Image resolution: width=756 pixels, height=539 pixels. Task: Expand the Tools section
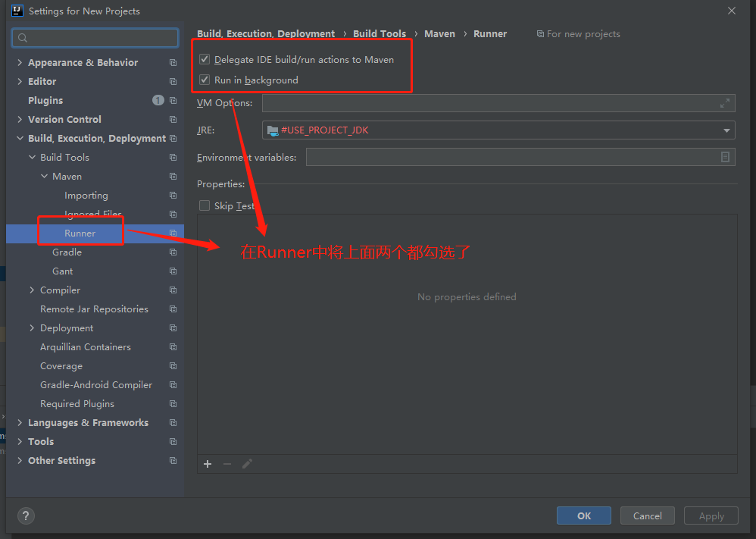[20, 441]
